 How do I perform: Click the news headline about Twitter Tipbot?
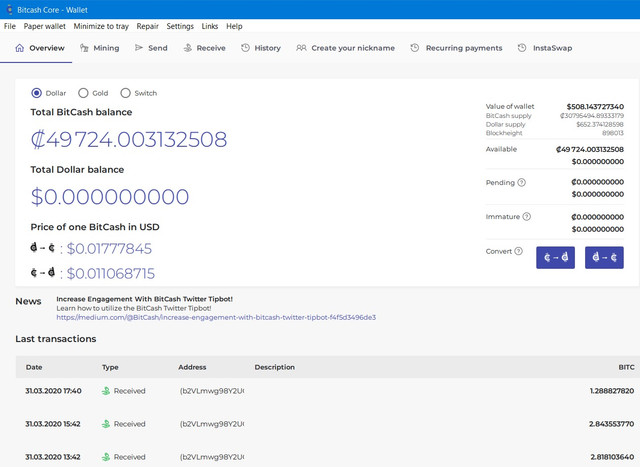[144, 299]
